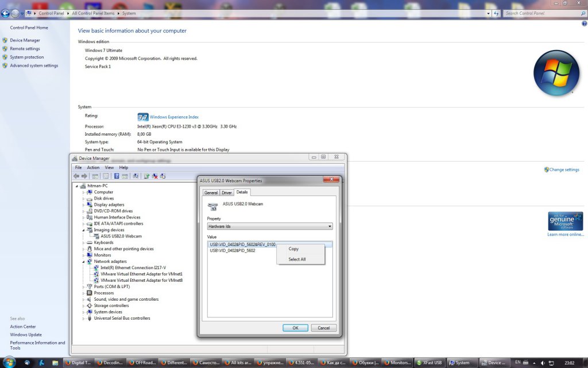Select VMware Virtual Ethernet Adapter for VMnet8
This screenshot has width=588, height=368.
(141, 281)
